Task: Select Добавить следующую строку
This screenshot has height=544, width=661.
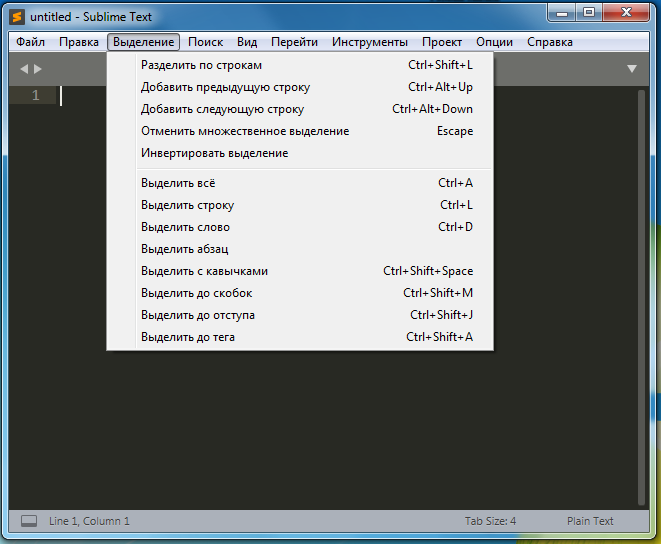Action: (300, 109)
